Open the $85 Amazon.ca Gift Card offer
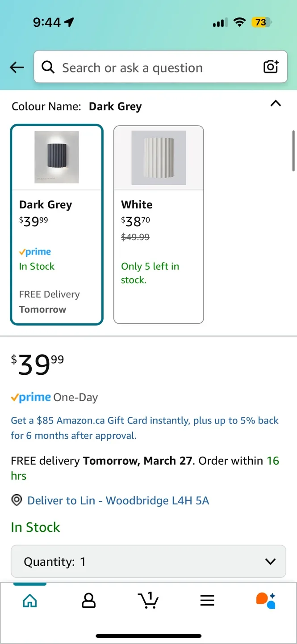 (144, 428)
